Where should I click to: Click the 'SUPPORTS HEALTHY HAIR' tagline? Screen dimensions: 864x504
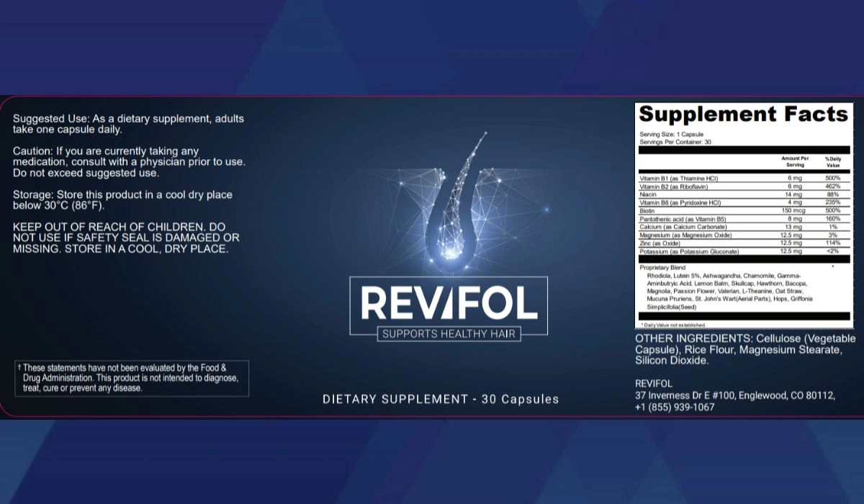pos(449,334)
